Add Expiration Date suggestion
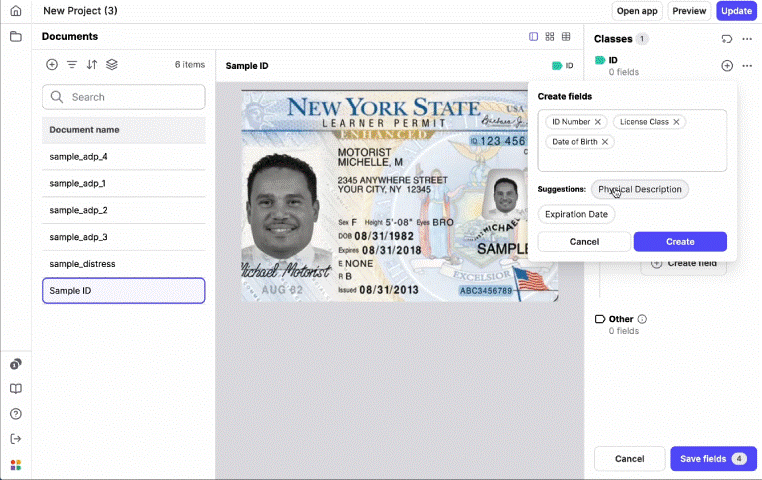Screen dimensions: 762x480 pos(576,214)
